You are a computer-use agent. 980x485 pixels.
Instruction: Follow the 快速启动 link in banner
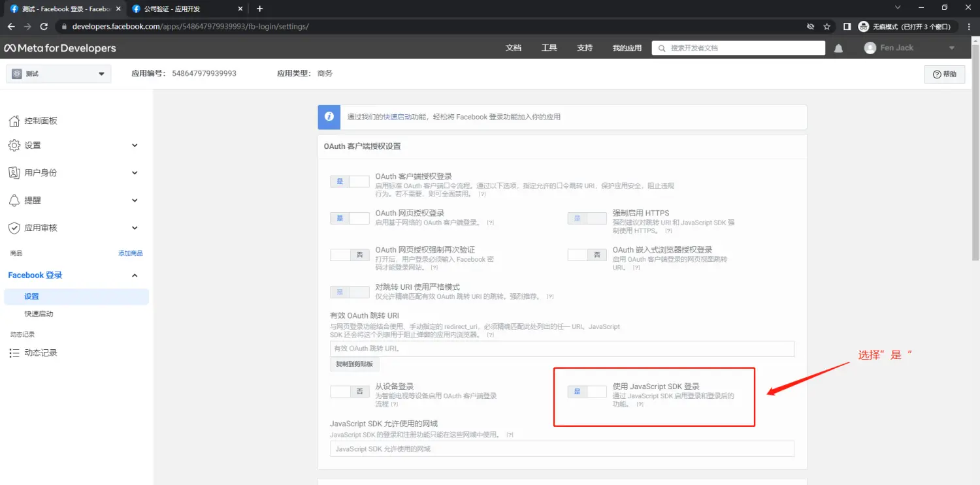point(397,117)
